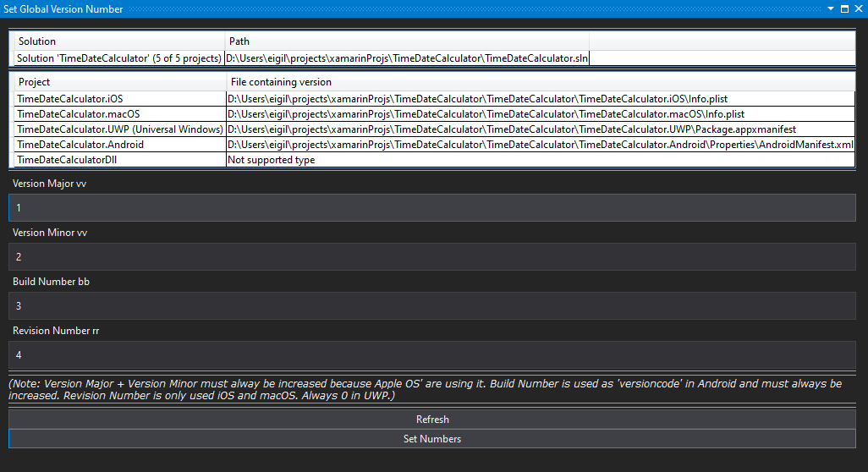Click the Solution column header
Viewport: 868px width, 472px height.
[118, 41]
